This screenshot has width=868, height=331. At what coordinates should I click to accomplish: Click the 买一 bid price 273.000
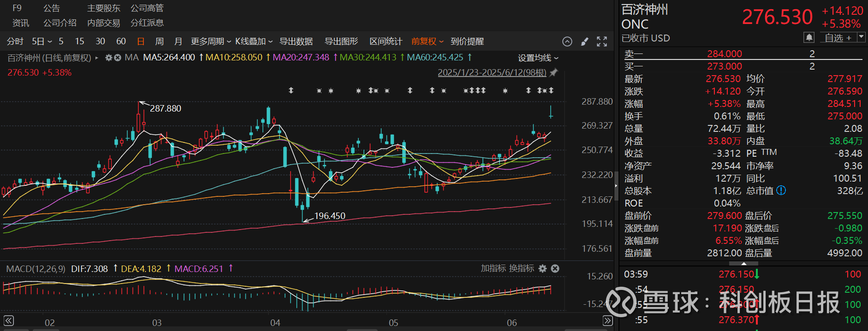tap(725, 66)
